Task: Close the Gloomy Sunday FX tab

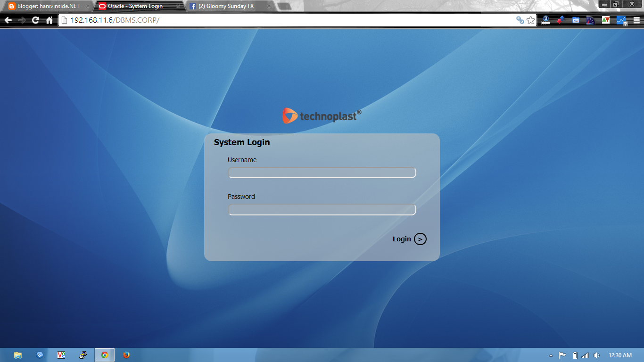Action: point(269,7)
